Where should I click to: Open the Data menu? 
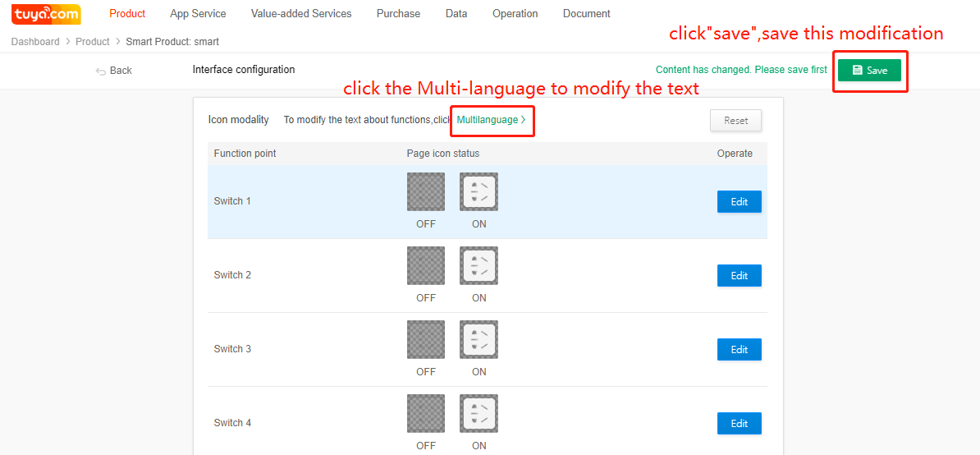[456, 14]
